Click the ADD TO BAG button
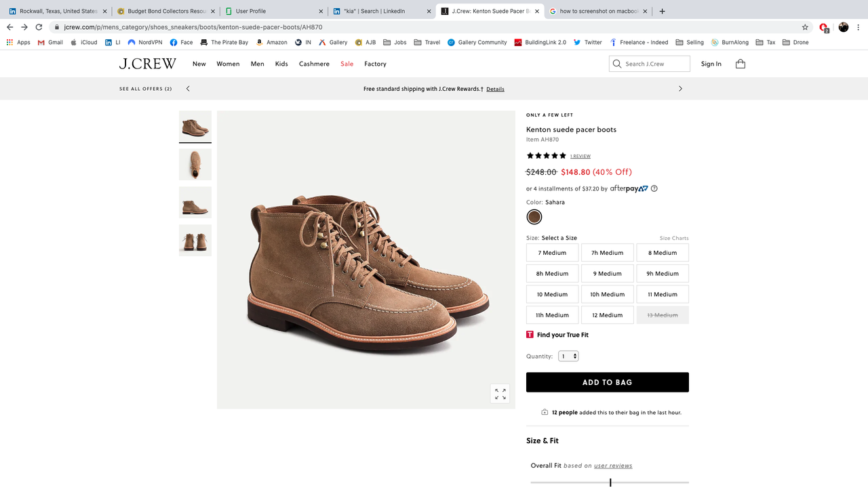 pyautogui.click(x=608, y=382)
